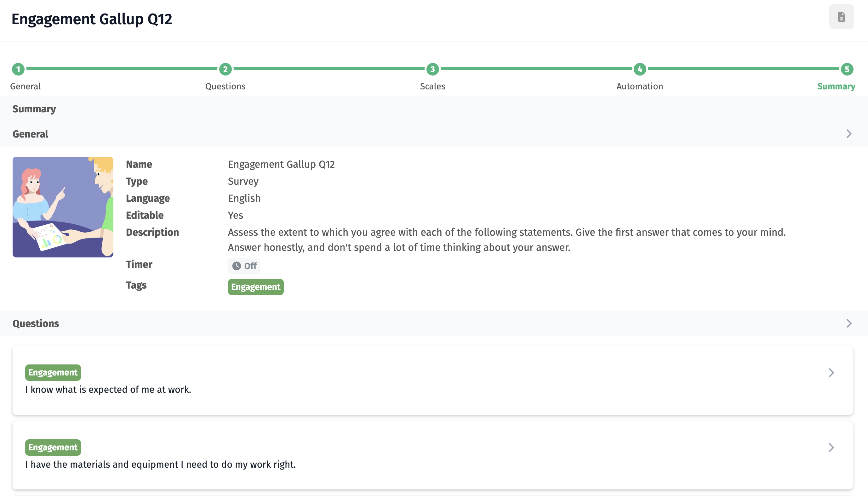Open the Automation step label
This screenshot has width=868, height=496.
pos(640,86)
